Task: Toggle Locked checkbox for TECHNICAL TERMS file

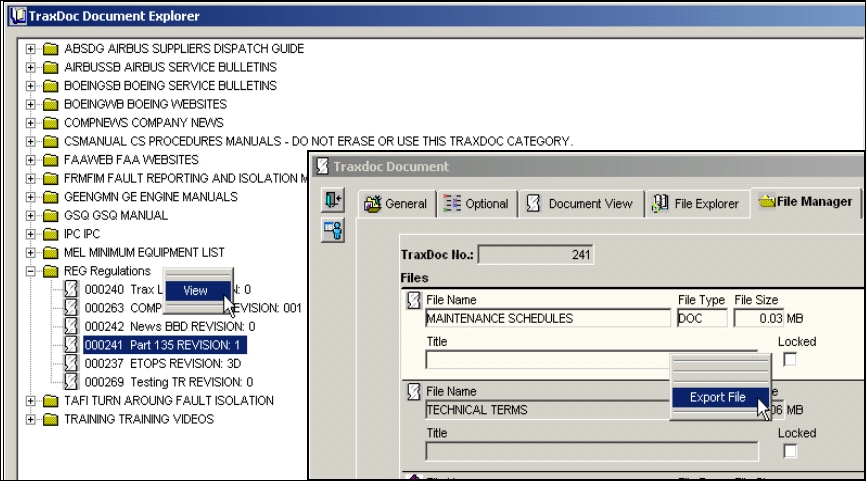Action: coord(790,451)
